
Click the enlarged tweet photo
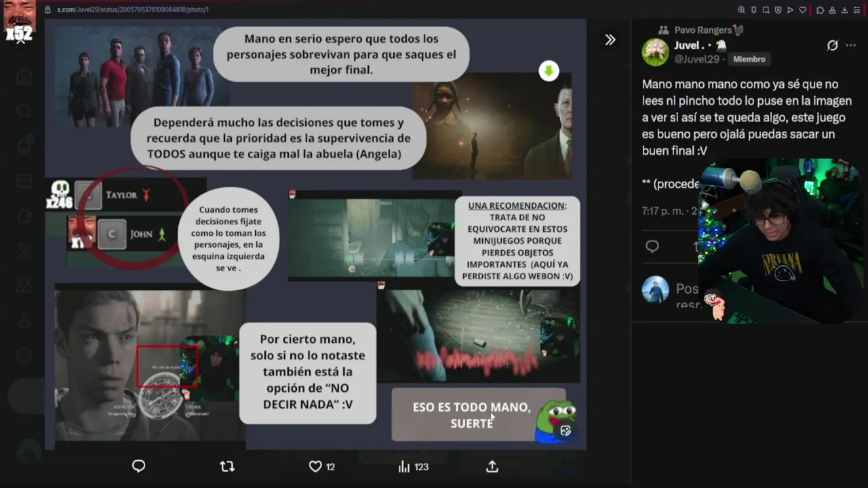[315, 234]
